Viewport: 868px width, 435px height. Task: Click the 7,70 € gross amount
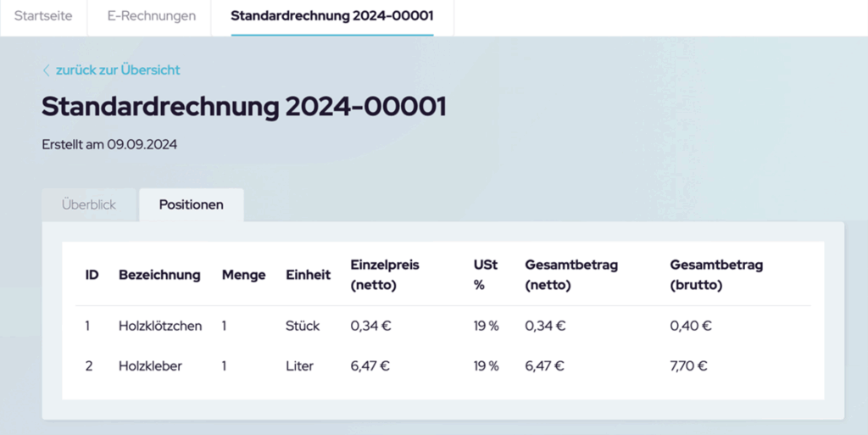point(688,366)
